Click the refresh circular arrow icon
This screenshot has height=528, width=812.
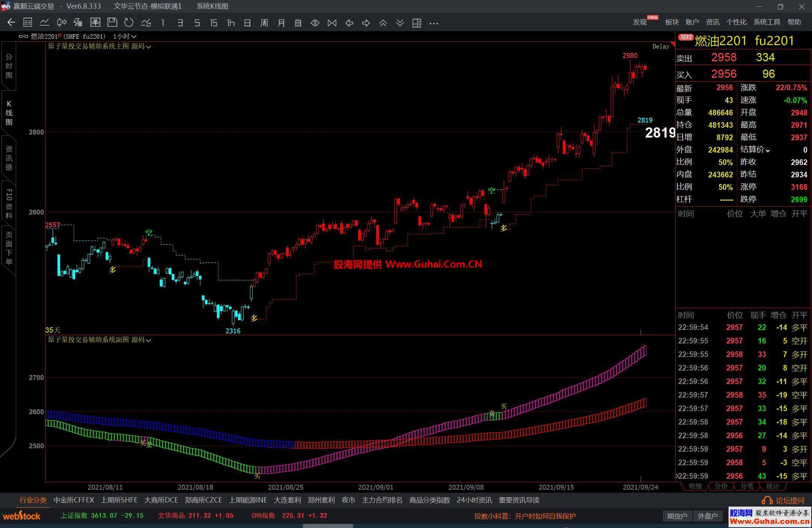[x=129, y=23]
